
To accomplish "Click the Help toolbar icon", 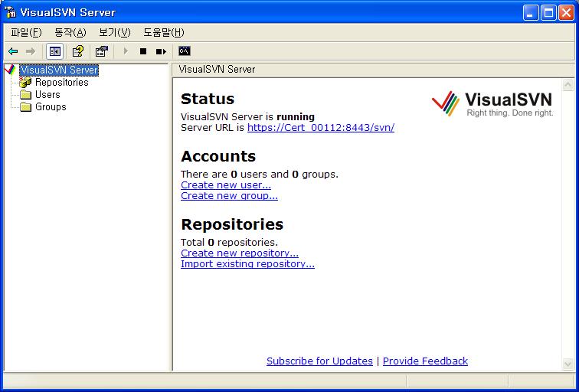I will pos(78,51).
